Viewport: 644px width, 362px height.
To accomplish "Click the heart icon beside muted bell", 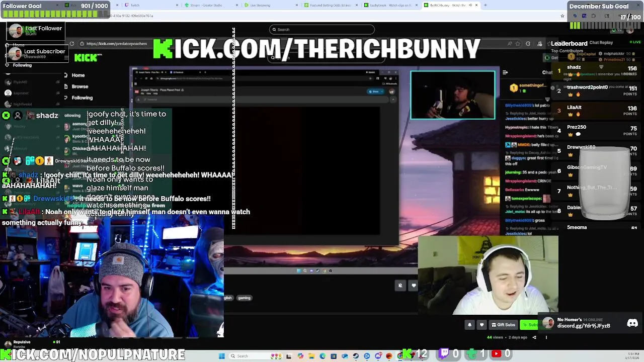I will pos(414,286).
